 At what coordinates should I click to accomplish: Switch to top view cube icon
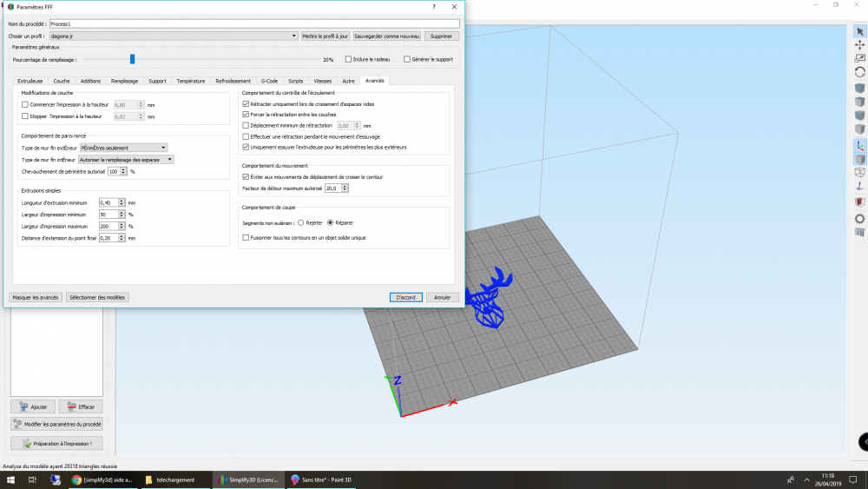[859, 102]
